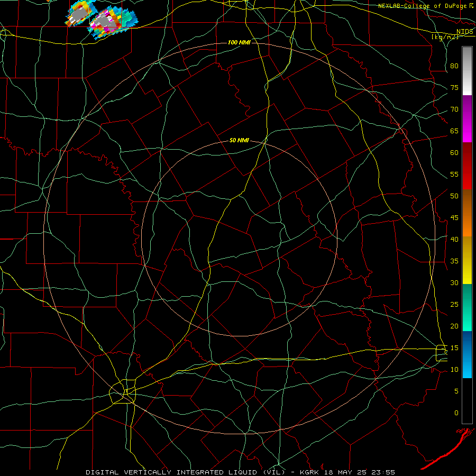Select the yellow segment of the color bar
The height and width of the screenshot is (476, 476).
tap(467, 260)
